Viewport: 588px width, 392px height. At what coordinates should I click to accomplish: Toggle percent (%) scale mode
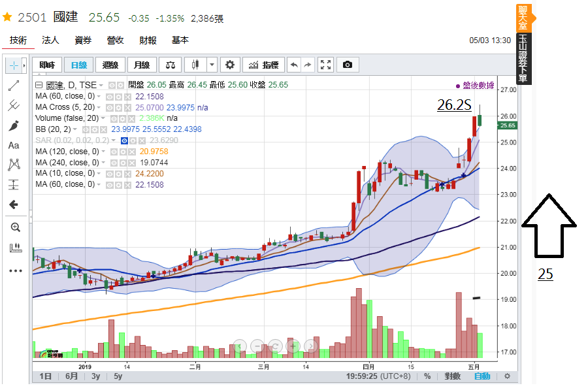(x=427, y=376)
